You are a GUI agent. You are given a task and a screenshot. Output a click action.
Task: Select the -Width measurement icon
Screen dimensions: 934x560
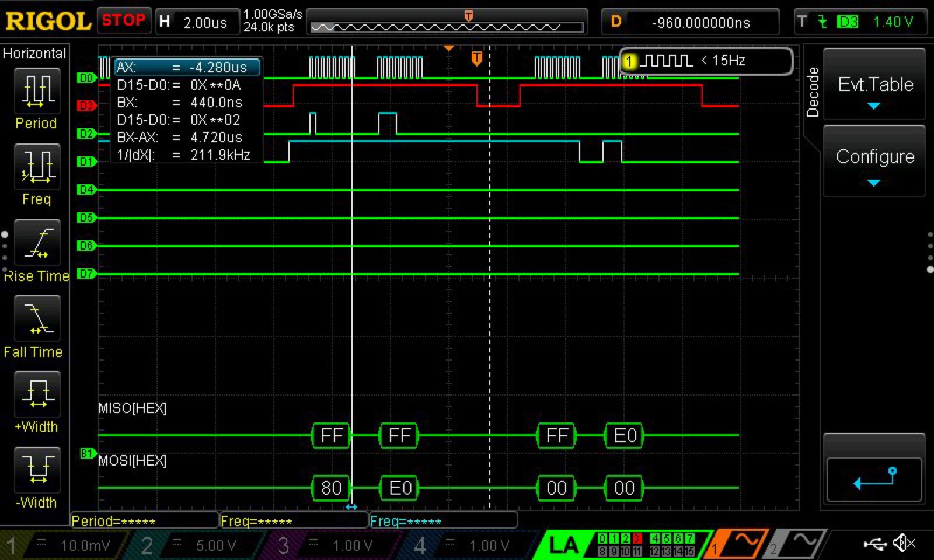click(37, 471)
